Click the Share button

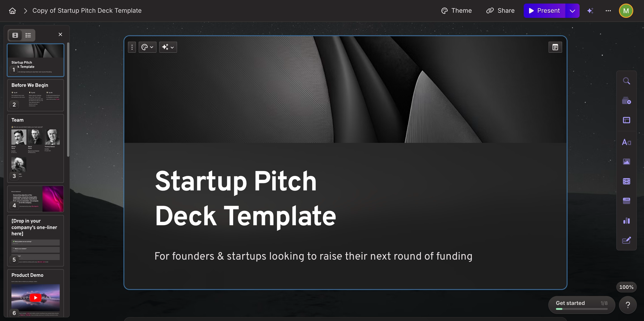500,11
